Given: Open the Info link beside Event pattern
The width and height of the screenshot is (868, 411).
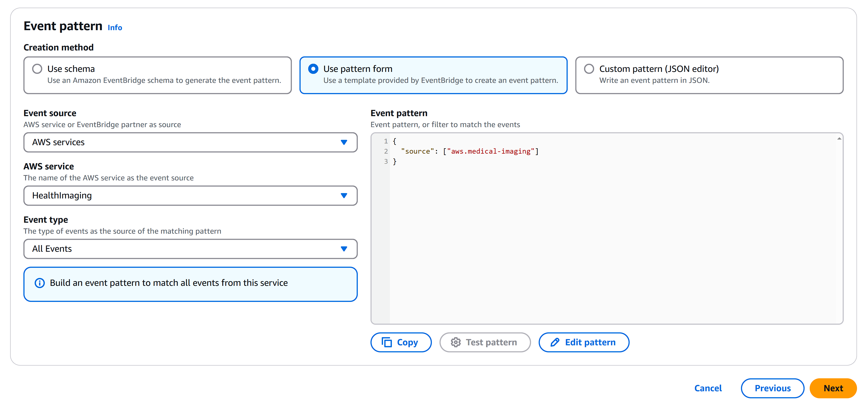Looking at the screenshot, I should [x=115, y=28].
